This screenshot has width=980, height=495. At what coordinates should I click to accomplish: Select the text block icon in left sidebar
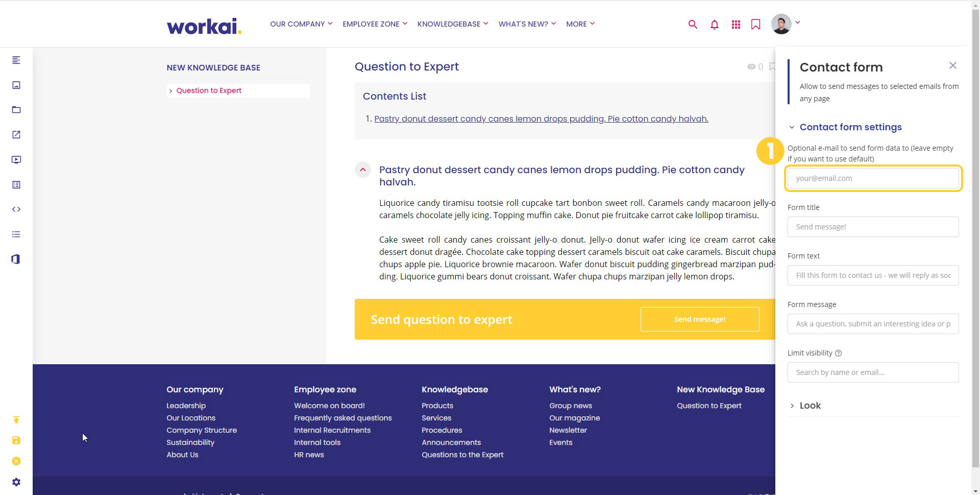click(16, 60)
